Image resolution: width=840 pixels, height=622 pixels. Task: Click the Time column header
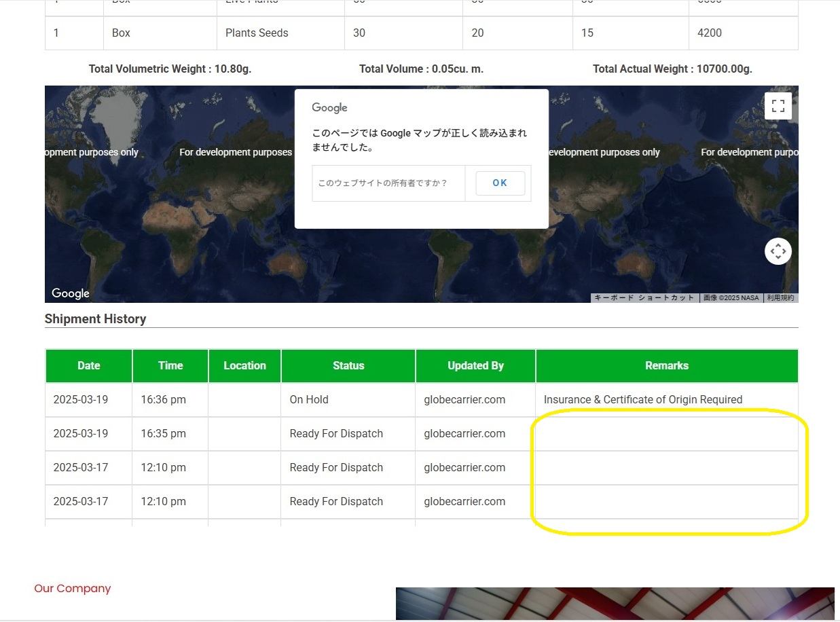(x=170, y=366)
